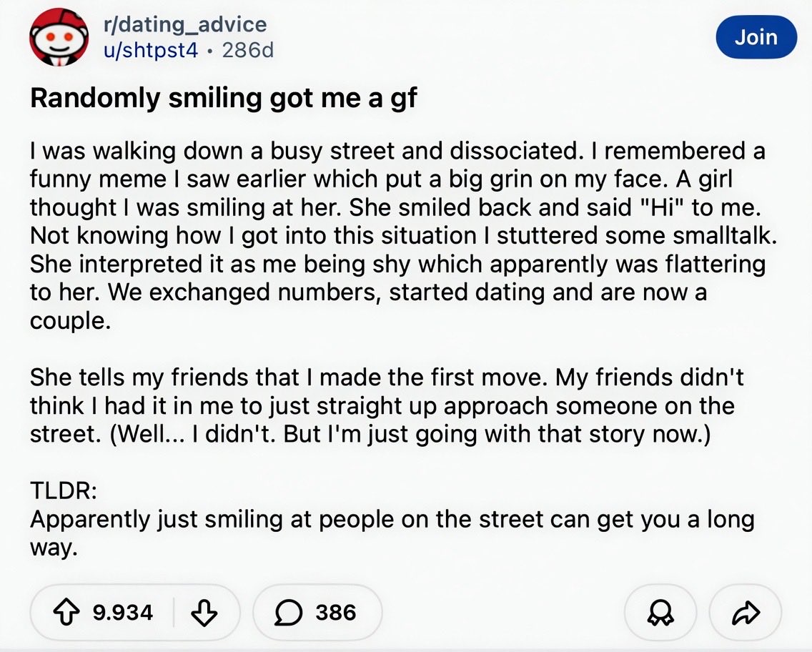Click the sentence 'Apparently just smiling at people'
This screenshot has width=812, height=652.
[392, 518]
